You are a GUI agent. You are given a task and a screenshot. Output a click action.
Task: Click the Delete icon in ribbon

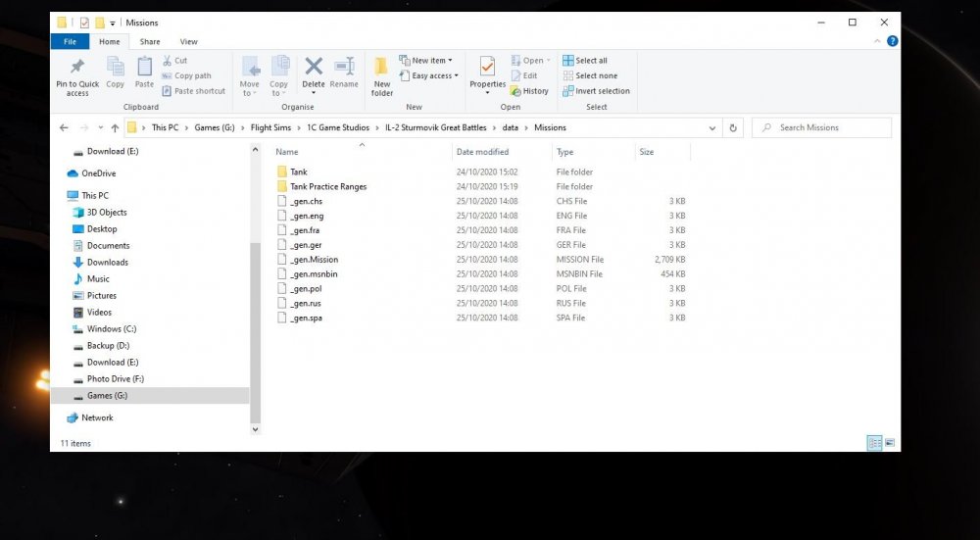point(314,68)
